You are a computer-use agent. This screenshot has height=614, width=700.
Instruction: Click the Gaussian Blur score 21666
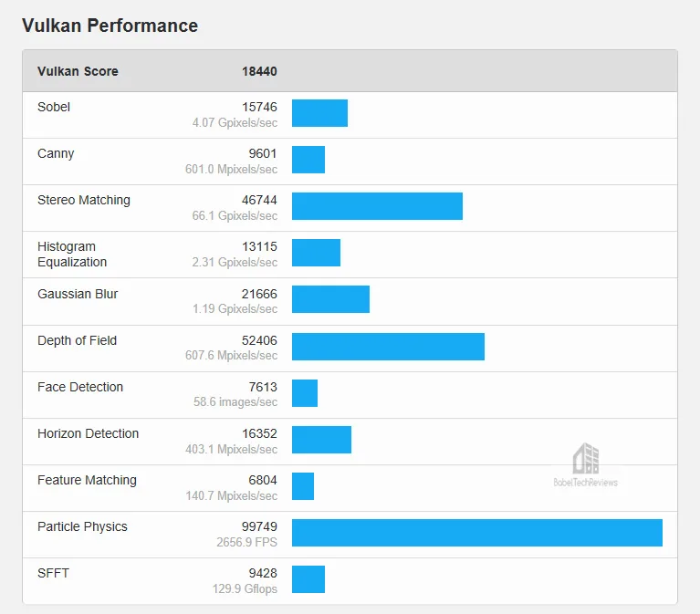tap(259, 294)
